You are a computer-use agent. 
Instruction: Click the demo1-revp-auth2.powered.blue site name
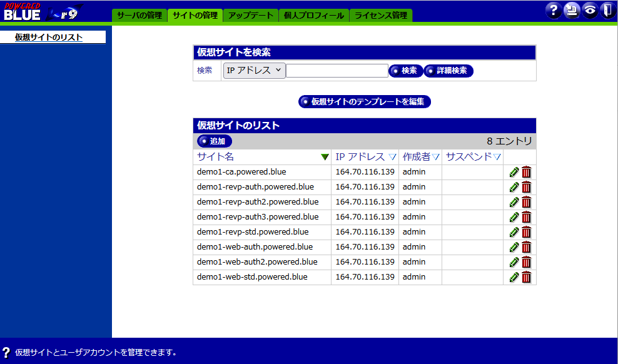258,202
